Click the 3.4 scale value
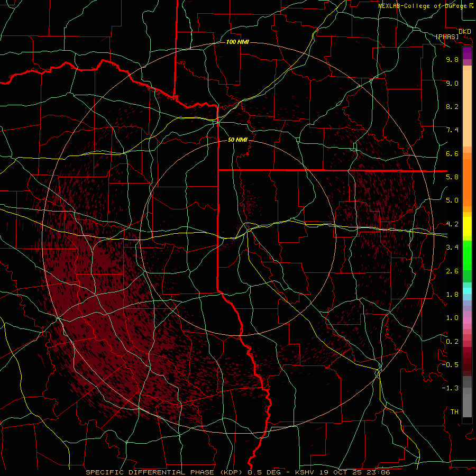This screenshot has height=476, width=476. click(x=452, y=248)
